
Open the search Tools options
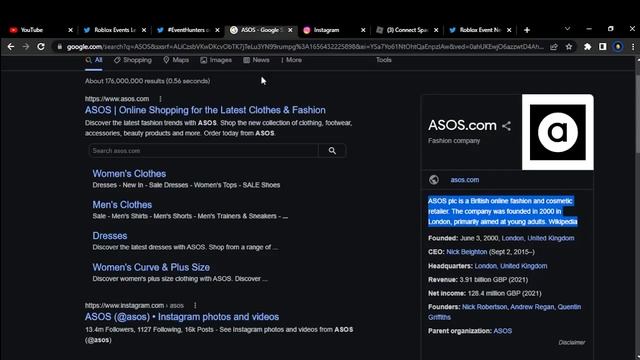(x=384, y=60)
